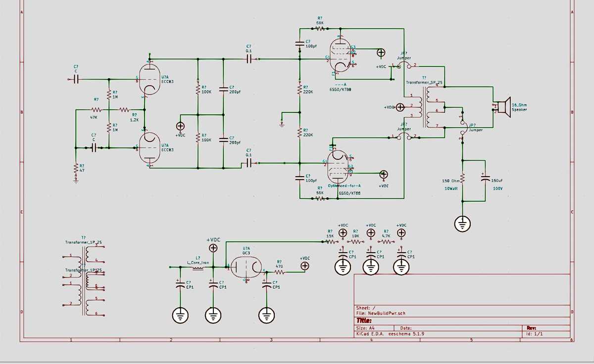The image size is (594, 364).
Task: Select the 0.1 coupling capacitor feeding the upper 6550/KT88
Action: tap(249, 59)
